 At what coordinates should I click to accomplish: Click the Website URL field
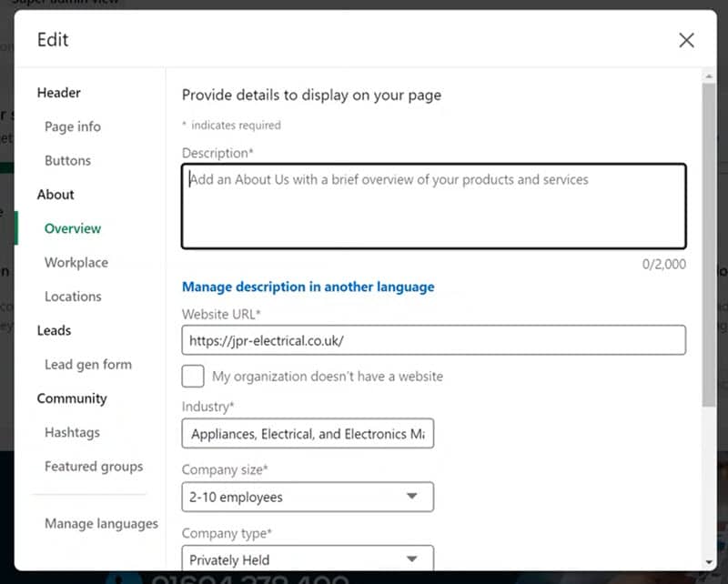pos(434,340)
